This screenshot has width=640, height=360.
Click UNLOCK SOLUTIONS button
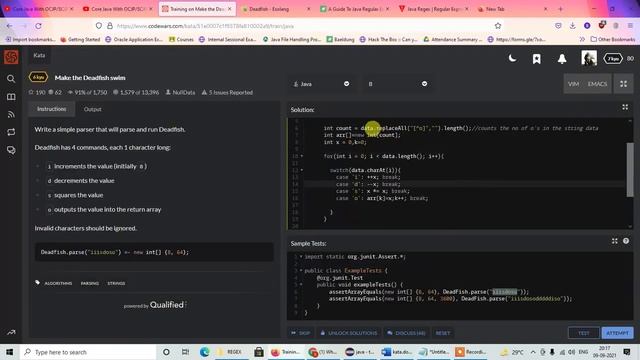pyautogui.click(x=349, y=333)
